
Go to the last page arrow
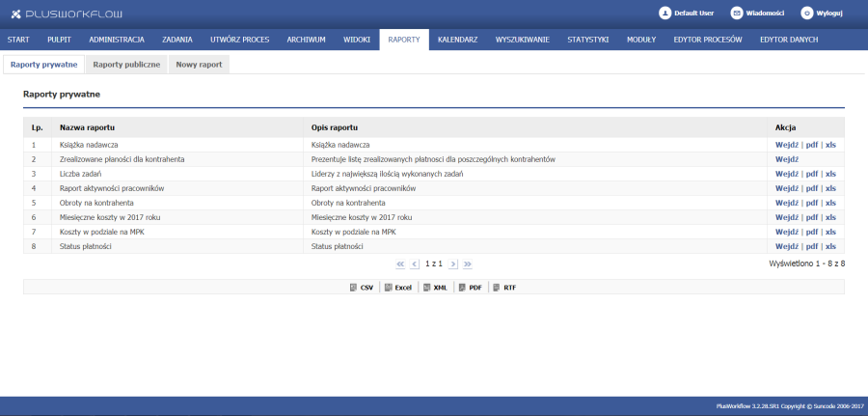click(x=467, y=263)
